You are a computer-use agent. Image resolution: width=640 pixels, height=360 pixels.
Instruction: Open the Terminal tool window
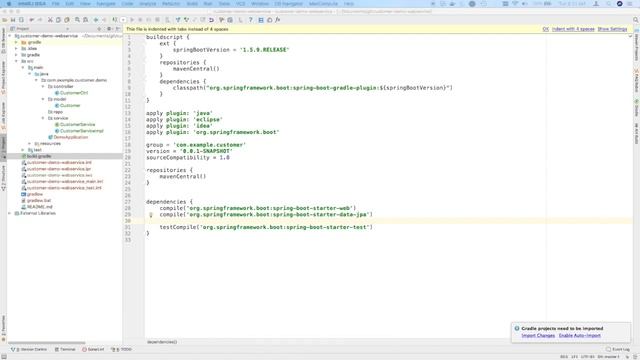point(65,349)
